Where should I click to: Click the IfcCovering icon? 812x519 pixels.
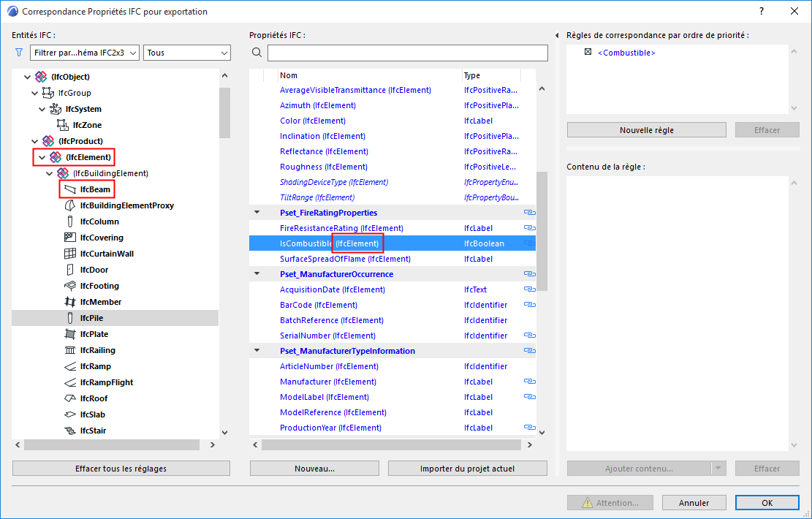pyautogui.click(x=70, y=238)
